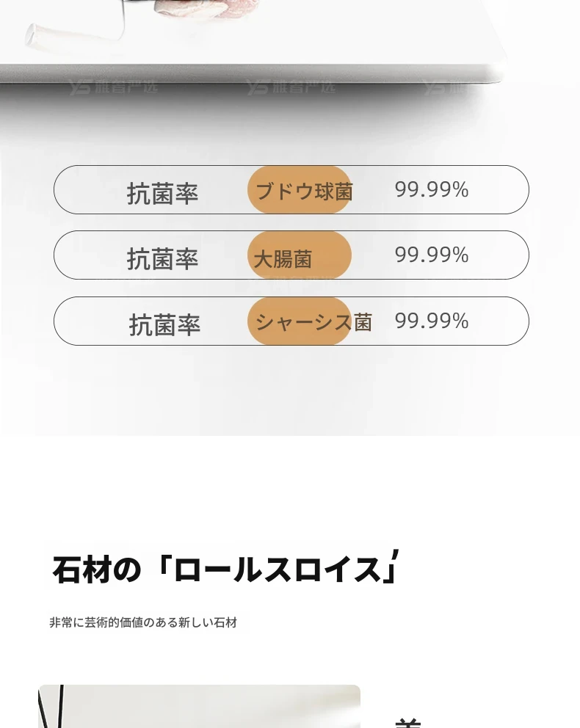Click the cut-off character at bottom right
Viewport: 580px width, 728px height.
(x=408, y=722)
